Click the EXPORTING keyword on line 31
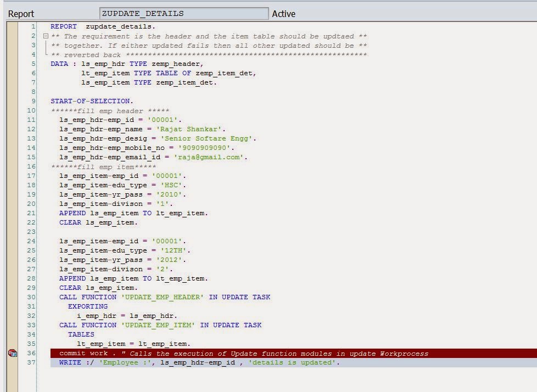 88,306
